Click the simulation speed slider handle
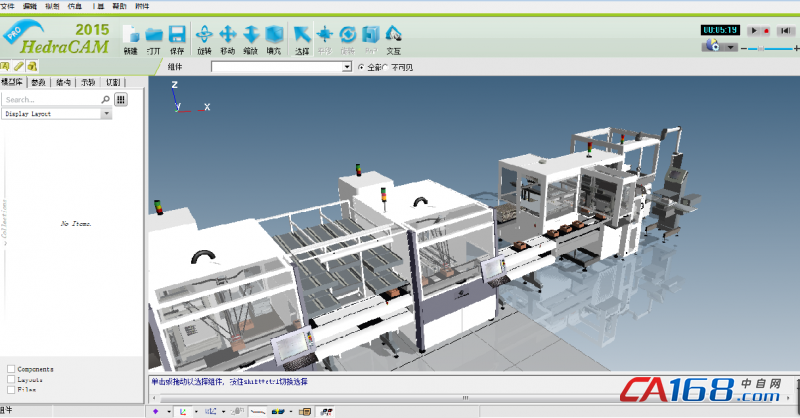Viewport: 800px width, 418px height. (761, 48)
